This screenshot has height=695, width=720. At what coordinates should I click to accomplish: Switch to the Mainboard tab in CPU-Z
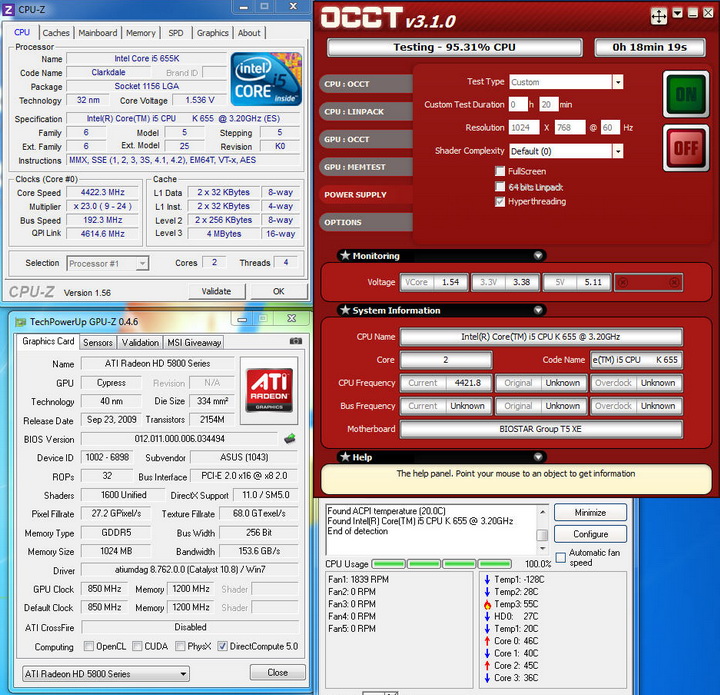point(97,33)
